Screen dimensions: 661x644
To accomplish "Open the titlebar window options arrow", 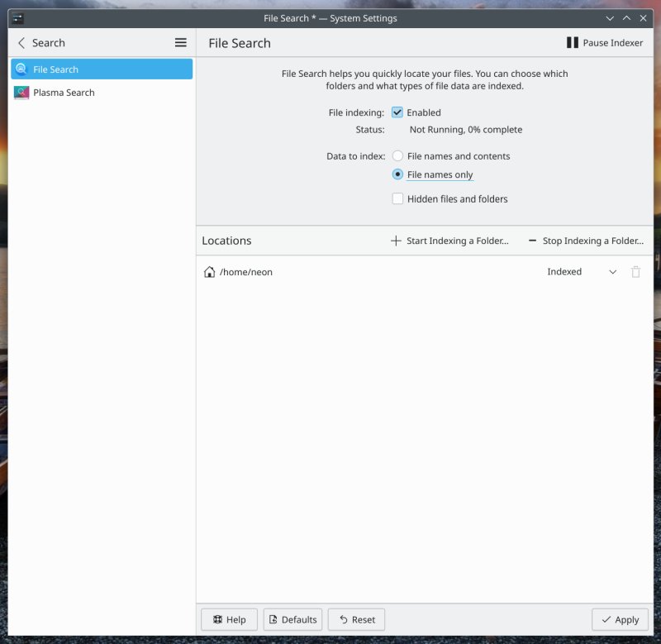I will point(609,17).
